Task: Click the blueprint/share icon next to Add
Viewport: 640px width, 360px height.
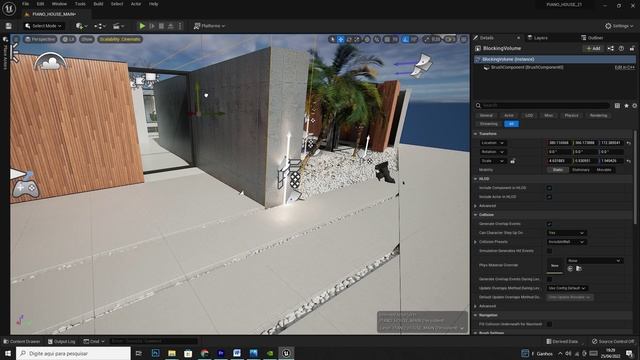Action: point(611,49)
